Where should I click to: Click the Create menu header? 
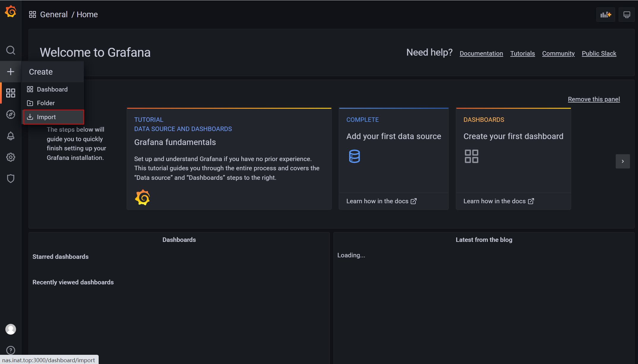point(53,72)
